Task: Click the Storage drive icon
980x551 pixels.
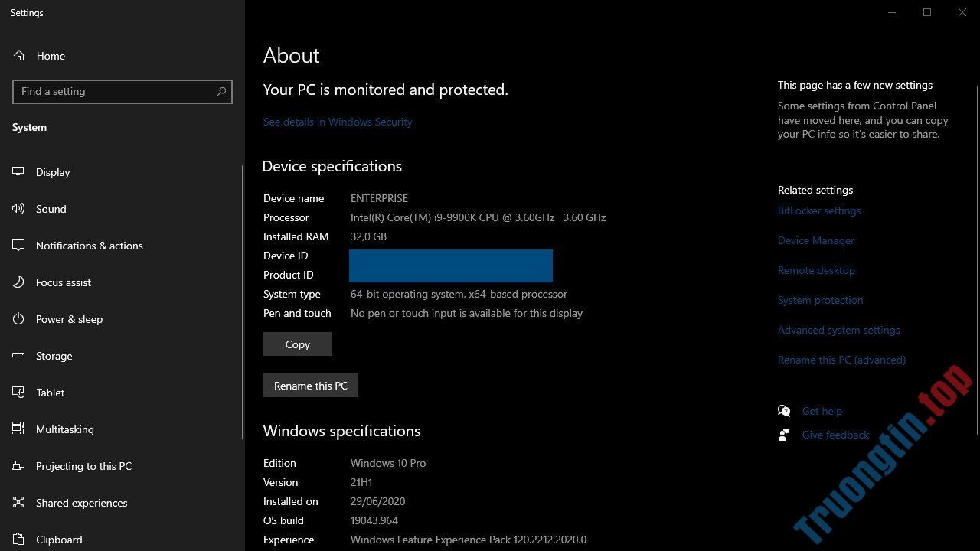Action: click(18, 356)
